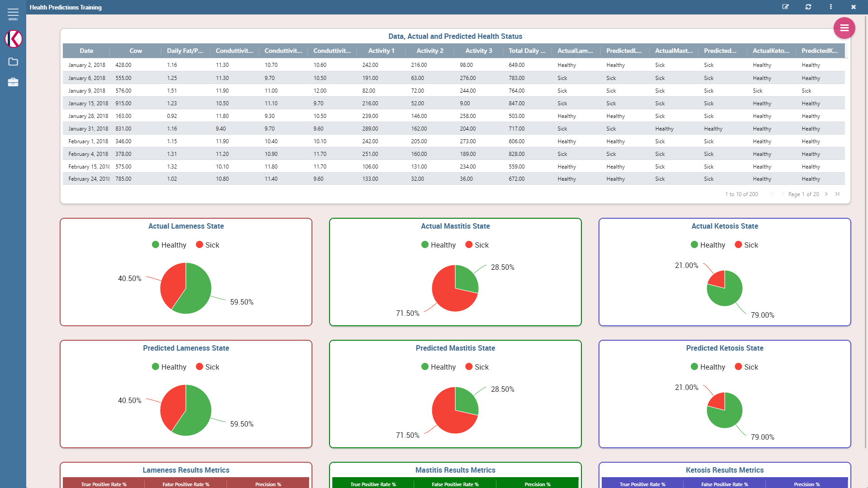Screen dimensions: 868x488
Task: Open the folder icon in sidebar
Action: pos(13,62)
